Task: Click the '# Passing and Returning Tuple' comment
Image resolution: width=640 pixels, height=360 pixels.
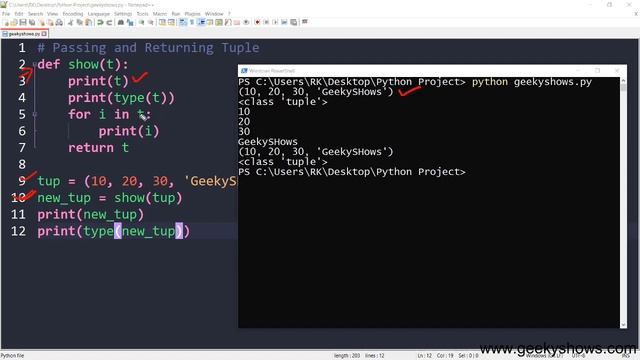Action: pyautogui.click(x=148, y=48)
